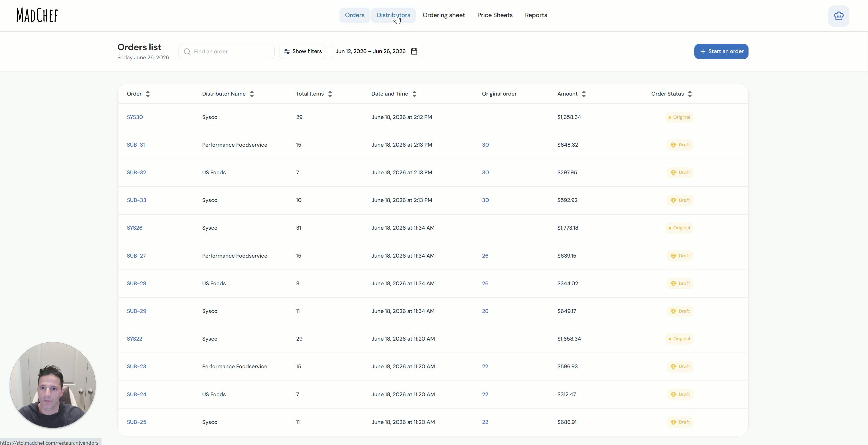This screenshot has width=868, height=445.
Task: Open original order 26 link for SUB-29
Action: pyautogui.click(x=485, y=311)
